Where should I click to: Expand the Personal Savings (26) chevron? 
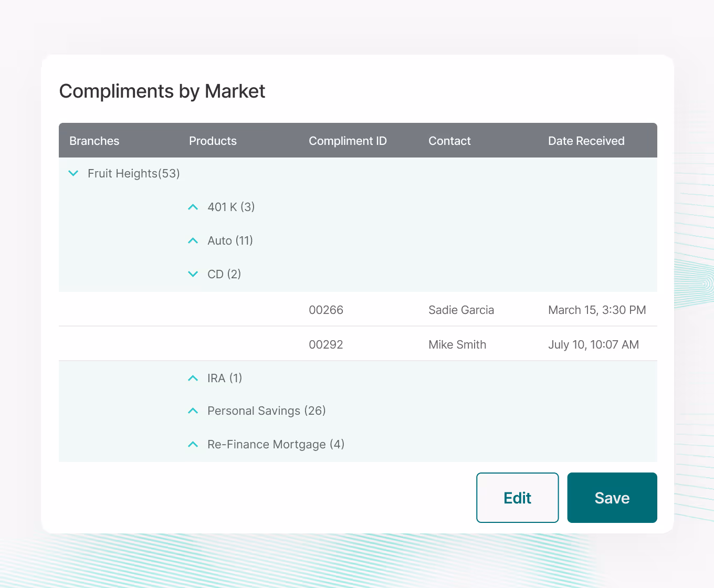tap(193, 411)
